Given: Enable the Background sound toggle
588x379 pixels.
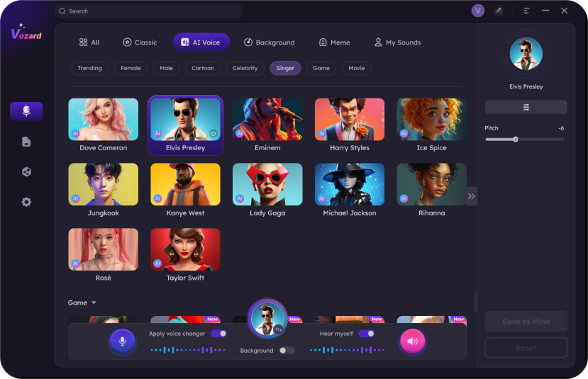Looking at the screenshot, I should coord(287,350).
